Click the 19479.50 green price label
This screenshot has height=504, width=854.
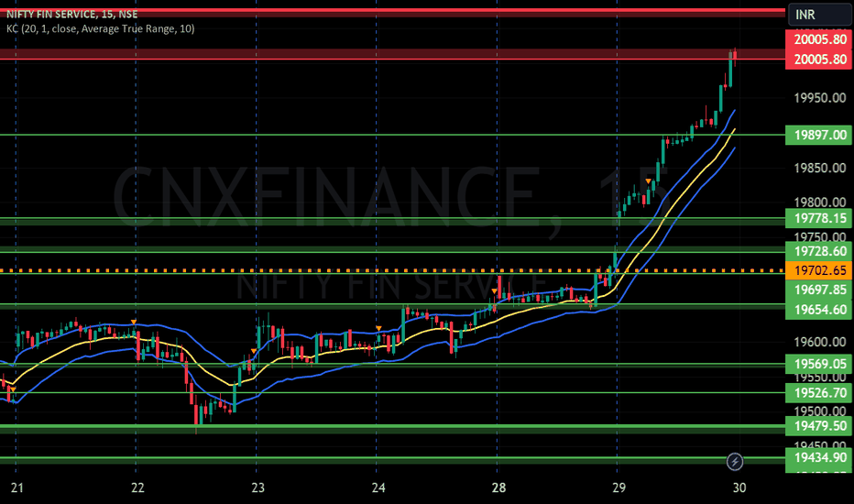[819, 425]
